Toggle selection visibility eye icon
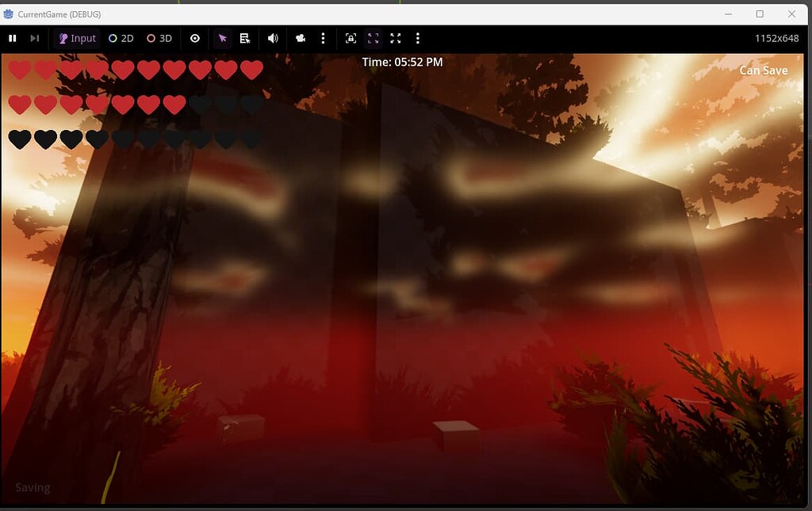The width and height of the screenshot is (812, 511). [195, 38]
